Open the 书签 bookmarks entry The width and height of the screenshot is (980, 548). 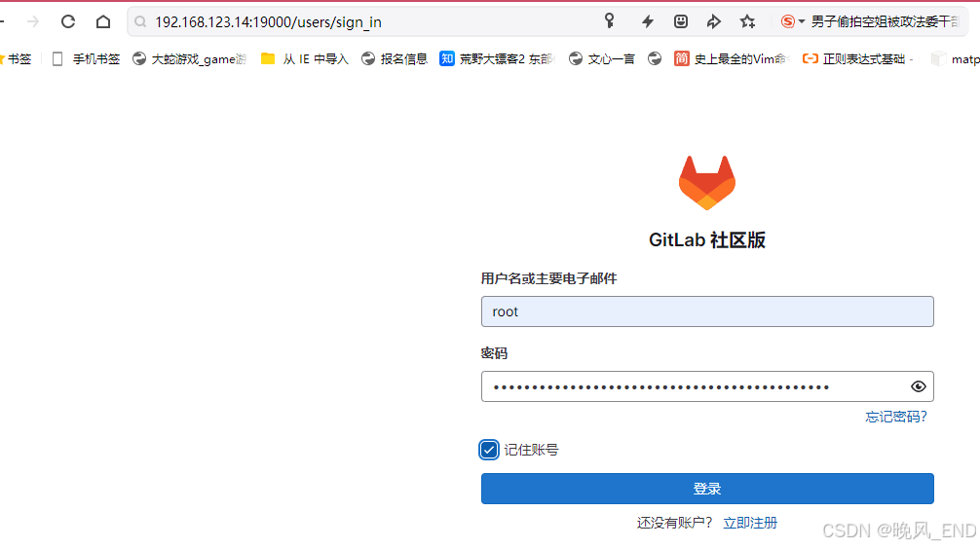coord(15,58)
